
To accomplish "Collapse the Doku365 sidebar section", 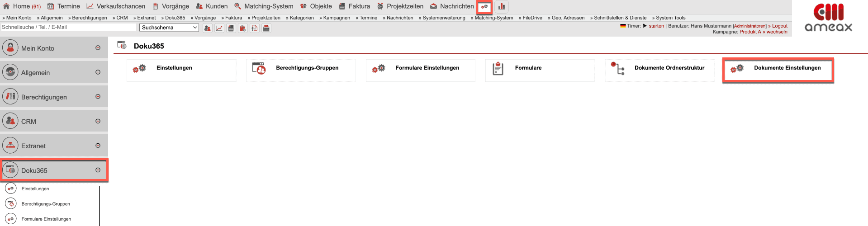I will coord(98,170).
